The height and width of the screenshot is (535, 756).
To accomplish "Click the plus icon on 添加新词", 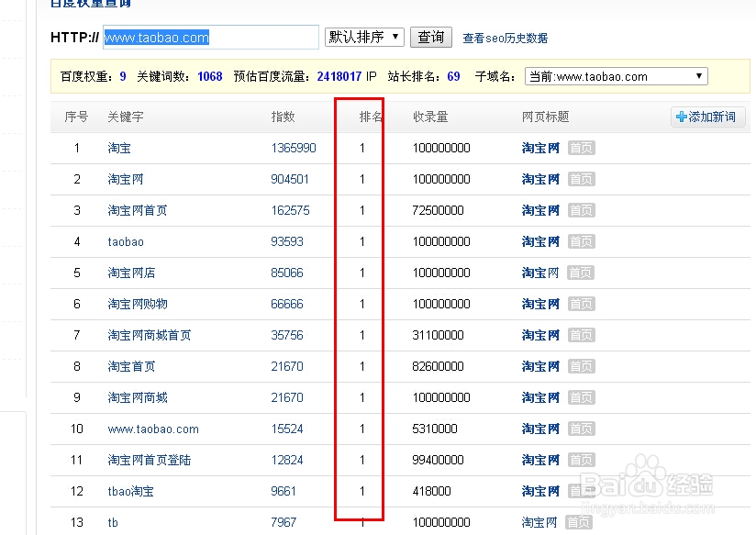I will [682, 117].
